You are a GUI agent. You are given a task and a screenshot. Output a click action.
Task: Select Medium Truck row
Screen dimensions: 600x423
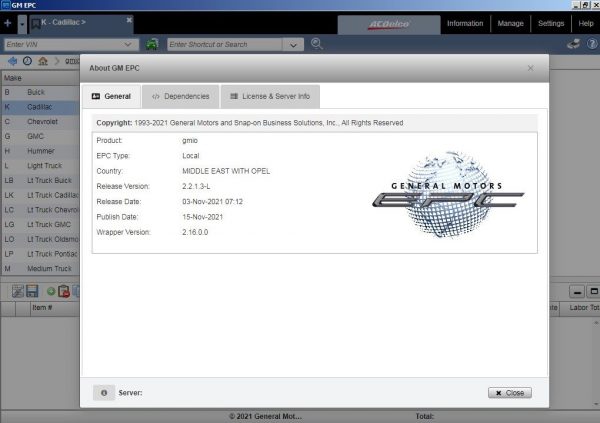click(x=41, y=268)
